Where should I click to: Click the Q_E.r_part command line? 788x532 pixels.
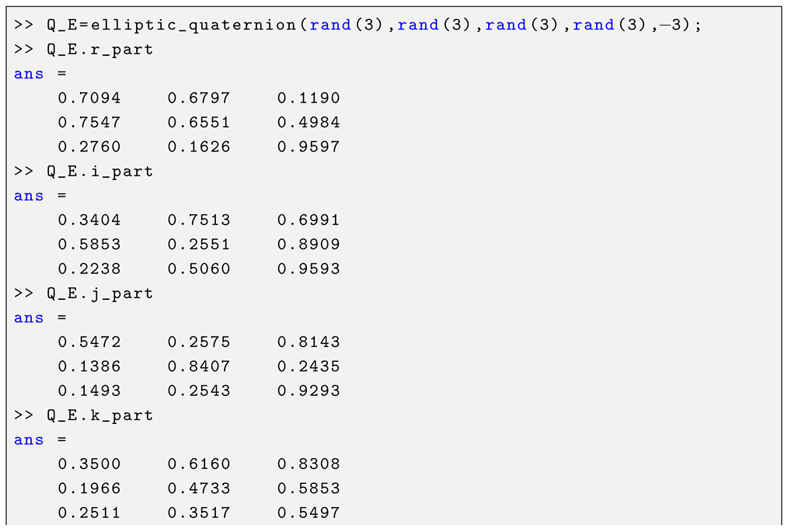pos(99,50)
